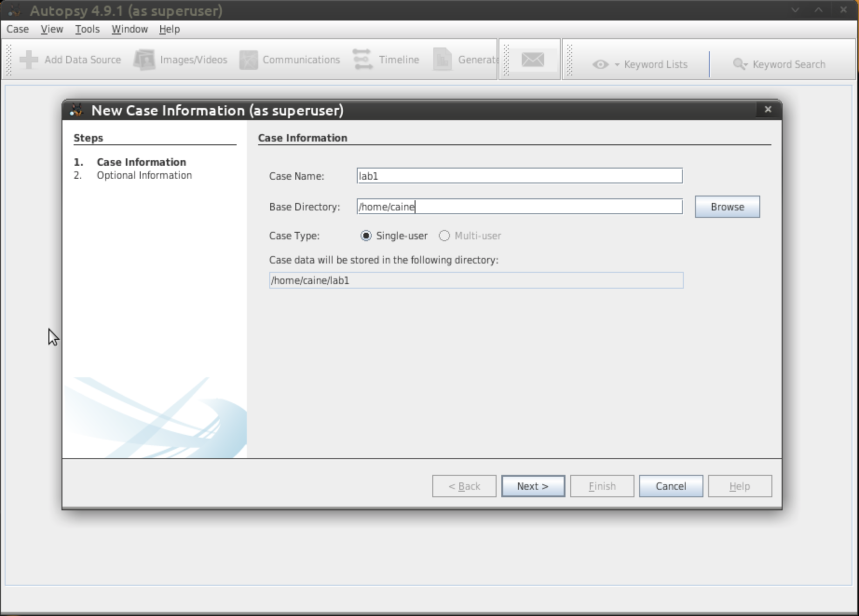Click the case data directory path field
859x616 pixels.
pos(476,280)
